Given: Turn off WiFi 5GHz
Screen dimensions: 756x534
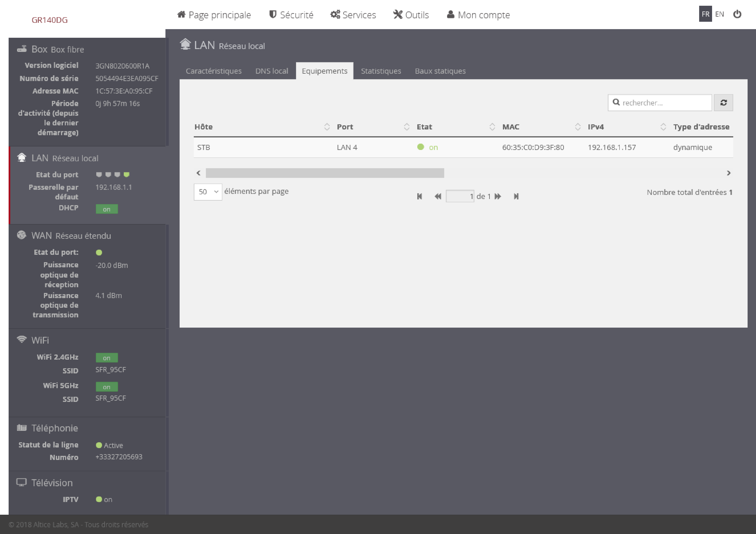Looking at the screenshot, I should (106, 386).
